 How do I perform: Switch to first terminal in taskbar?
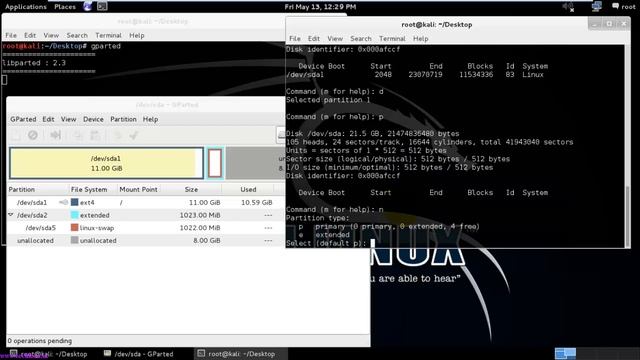(x=49, y=353)
